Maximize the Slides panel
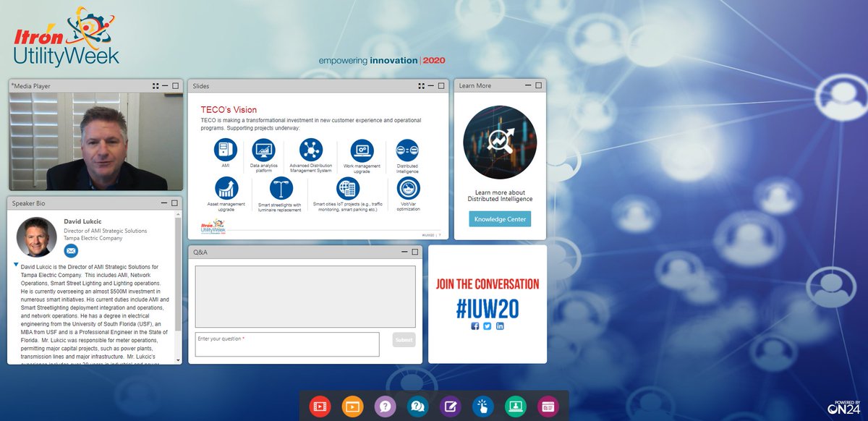868x421 pixels. pos(441,85)
